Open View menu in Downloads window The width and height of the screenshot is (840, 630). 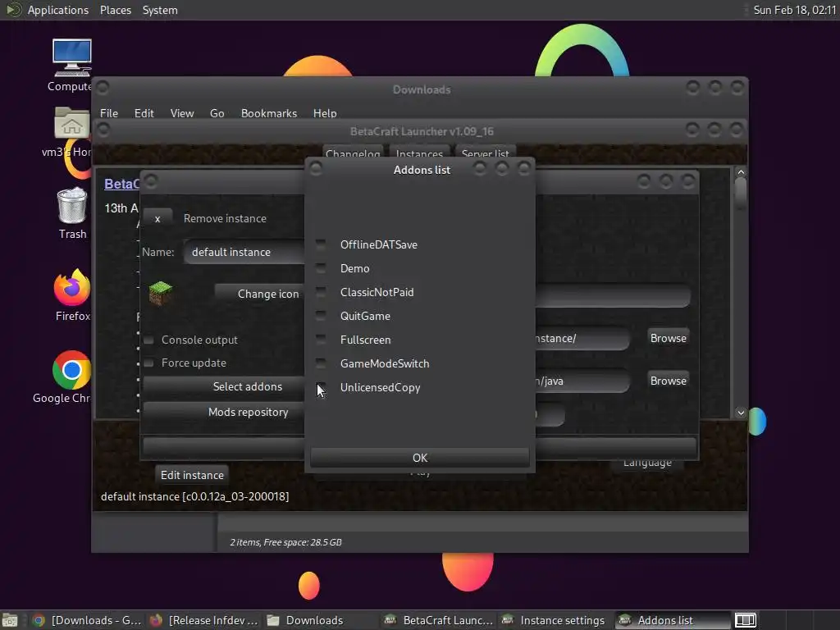[x=182, y=113]
